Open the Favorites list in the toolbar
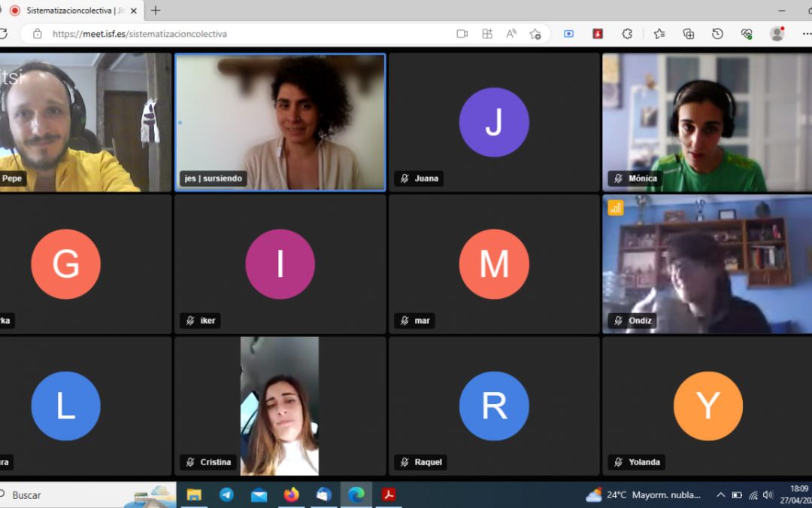812x508 pixels. 659,34
